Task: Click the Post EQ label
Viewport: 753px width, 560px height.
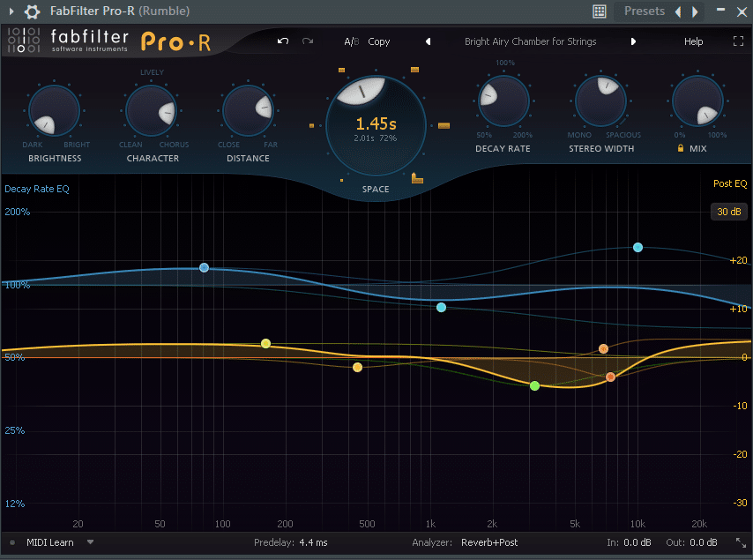Action: 730,183
